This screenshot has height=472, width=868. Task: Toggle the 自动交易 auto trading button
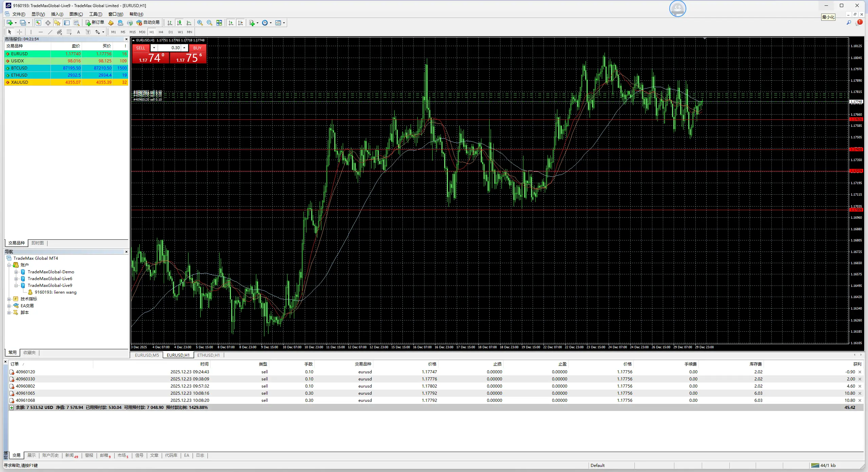(x=148, y=23)
